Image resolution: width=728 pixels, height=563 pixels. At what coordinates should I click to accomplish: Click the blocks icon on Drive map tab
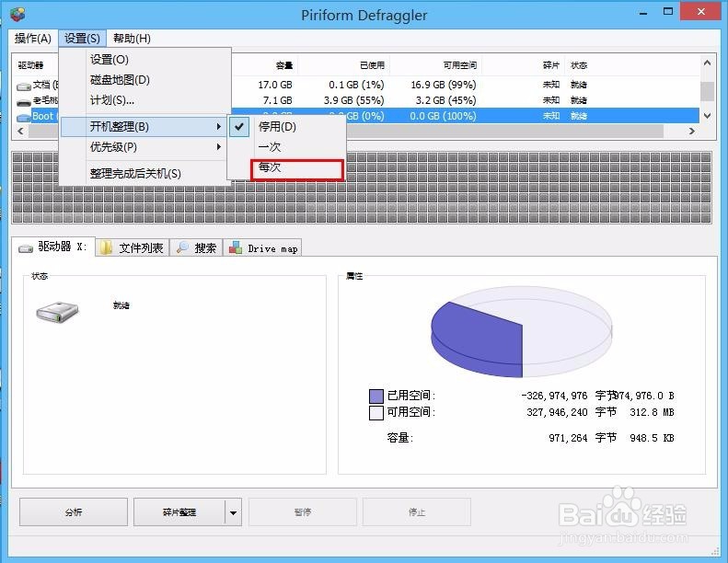tap(236, 247)
